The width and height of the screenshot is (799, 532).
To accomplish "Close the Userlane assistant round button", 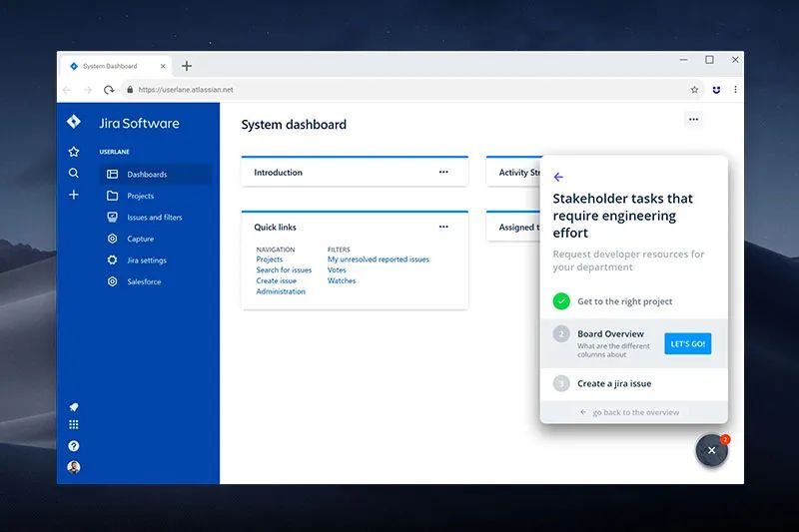I will pyautogui.click(x=712, y=450).
